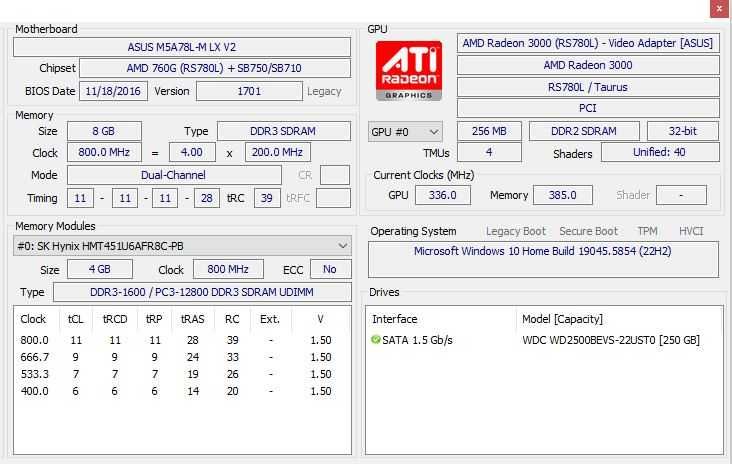Click the Unified: 40 shaders field
Image resolution: width=732 pixels, height=464 pixels.
pos(660,152)
